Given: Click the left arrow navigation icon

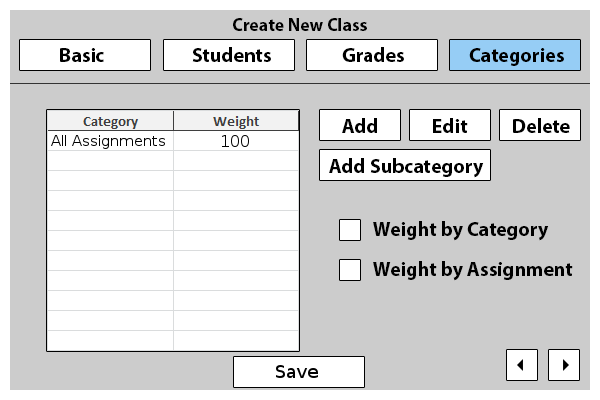Looking at the screenshot, I should (x=520, y=365).
